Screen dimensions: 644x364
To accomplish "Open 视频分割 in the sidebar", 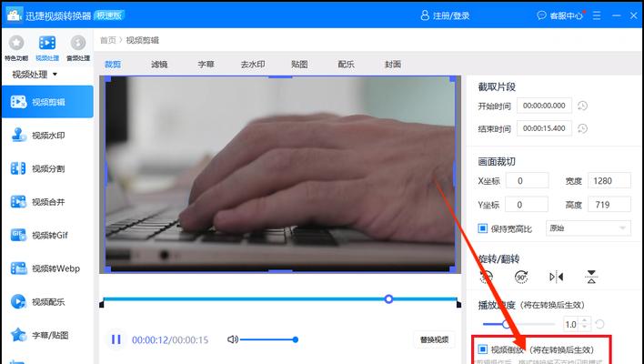I will point(48,168).
